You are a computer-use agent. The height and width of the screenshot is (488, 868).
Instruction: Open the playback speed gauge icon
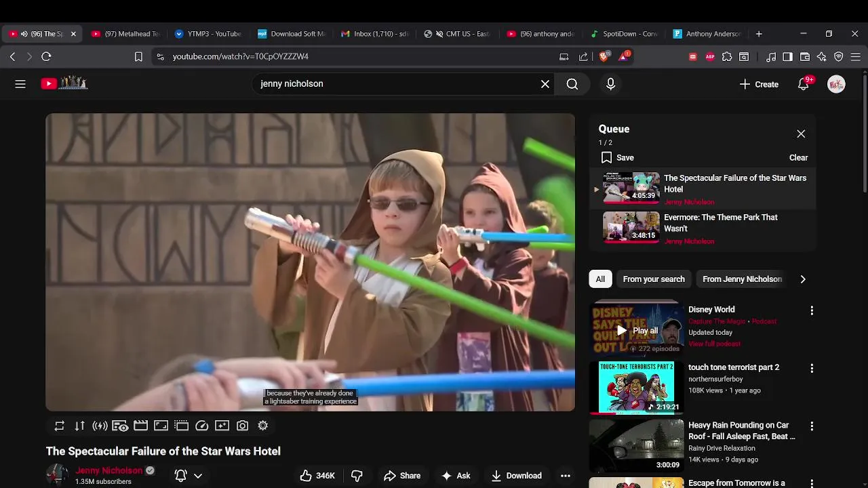pyautogui.click(x=201, y=426)
